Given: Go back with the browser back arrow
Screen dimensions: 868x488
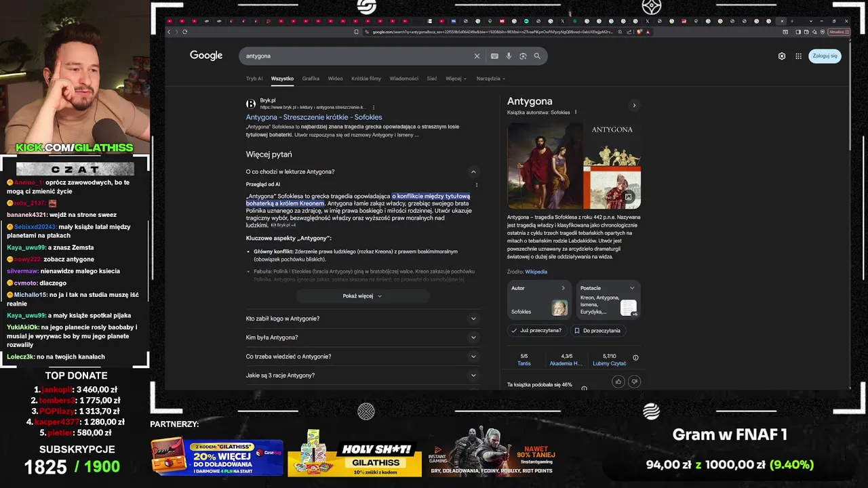Looking at the screenshot, I should point(170,32).
